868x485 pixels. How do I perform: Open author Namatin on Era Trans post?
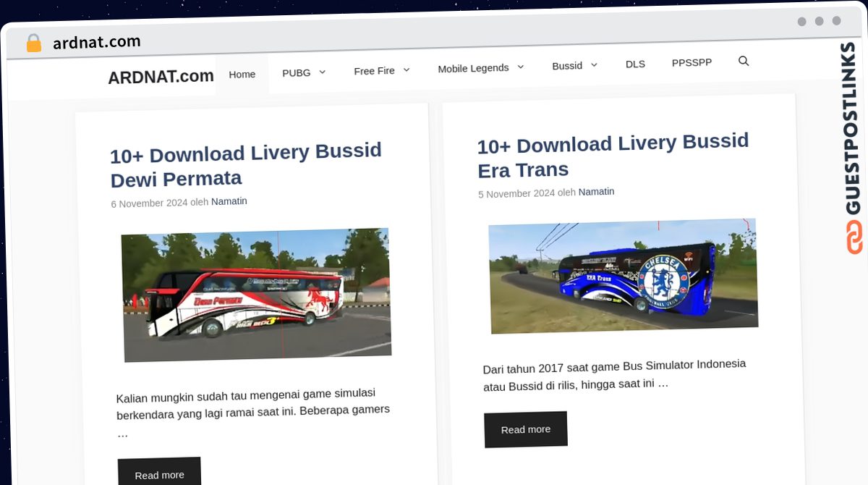click(597, 192)
